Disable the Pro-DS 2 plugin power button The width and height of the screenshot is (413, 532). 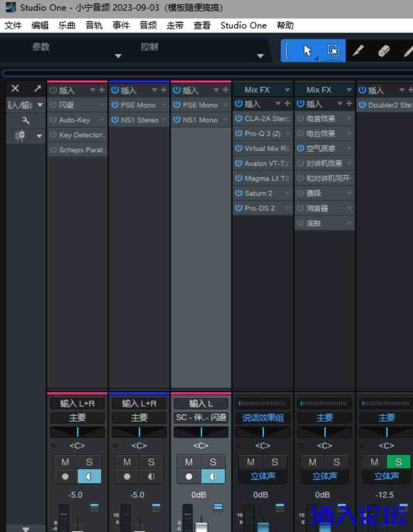click(x=239, y=208)
